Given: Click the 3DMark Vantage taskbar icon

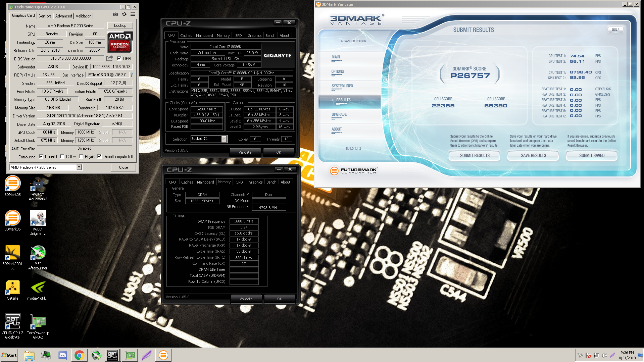Looking at the screenshot, I should (163, 355).
